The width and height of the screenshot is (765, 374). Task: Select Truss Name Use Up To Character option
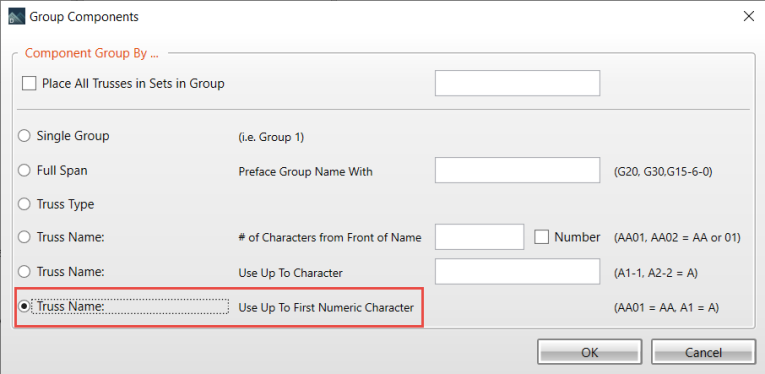(24, 272)
